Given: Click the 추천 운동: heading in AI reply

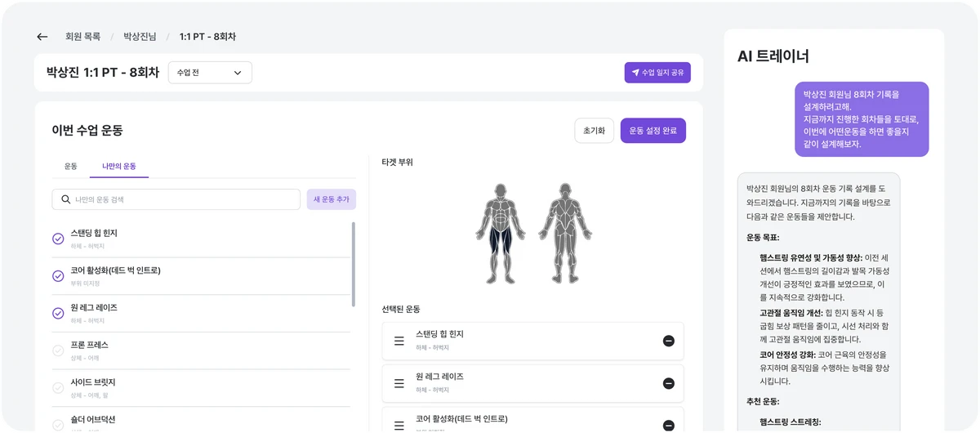Looking at the screenshot, I should click(x=763, y=401).
